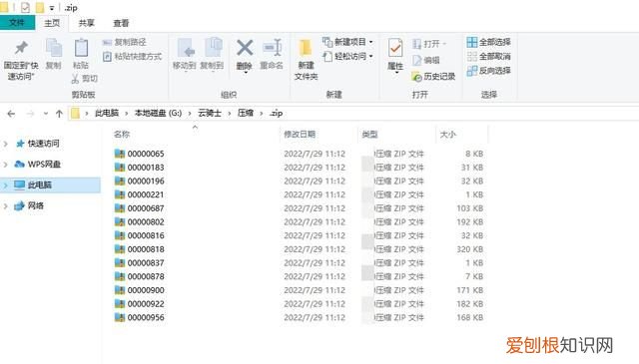Click the Copy to icon

(213, 48)
